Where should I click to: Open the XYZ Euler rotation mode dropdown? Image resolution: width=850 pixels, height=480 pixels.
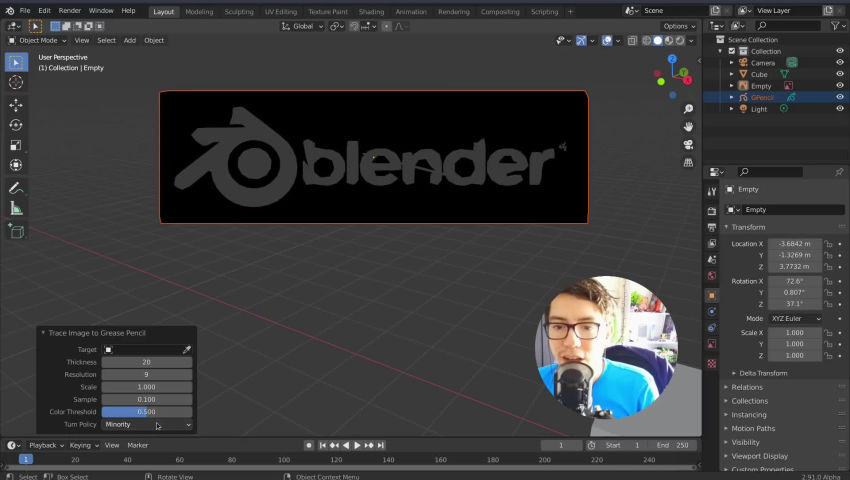795,319
